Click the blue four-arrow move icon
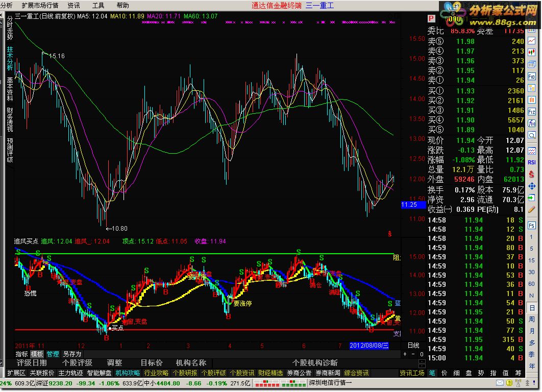Viewport: 542px width, 392px height. [532, 186]
